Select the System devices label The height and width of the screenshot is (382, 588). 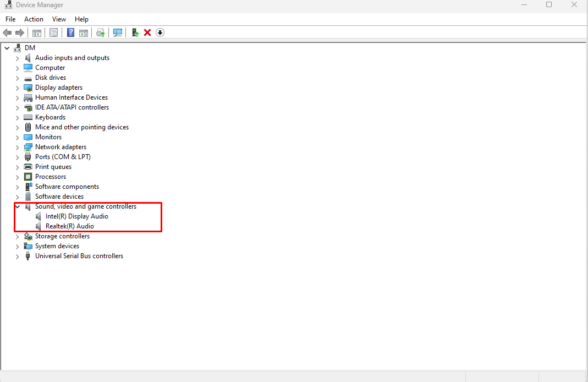57,246
